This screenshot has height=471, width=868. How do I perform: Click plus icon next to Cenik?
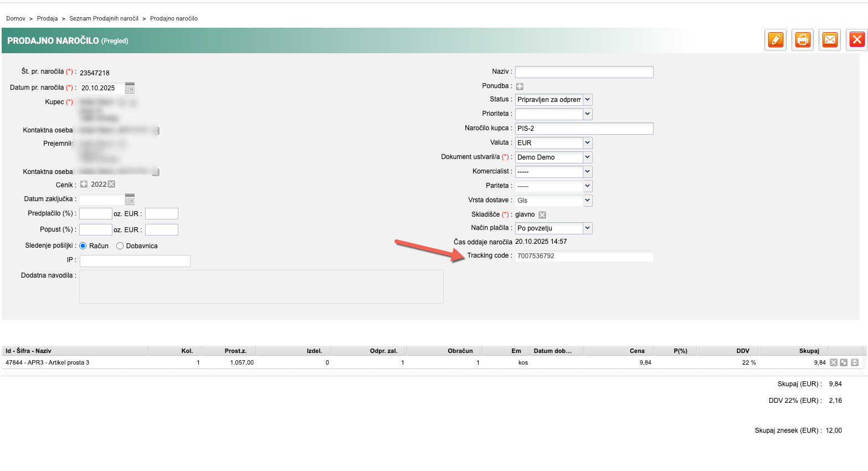point(84,185)
